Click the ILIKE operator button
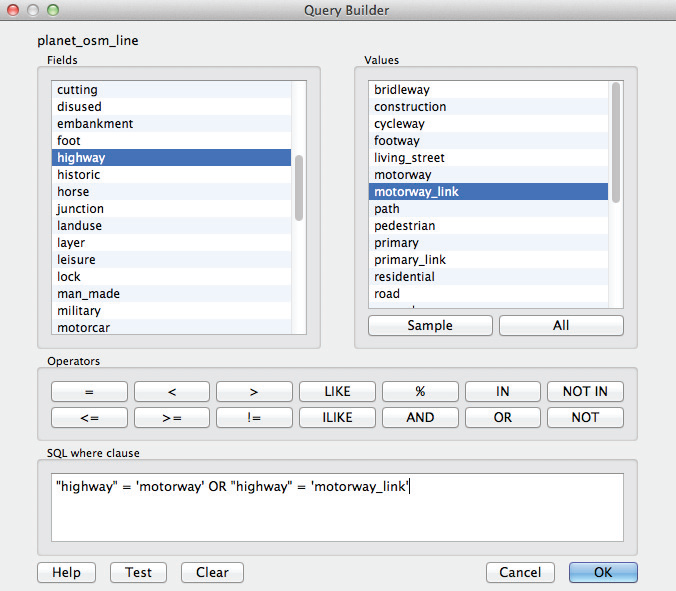 pos(337,417)
